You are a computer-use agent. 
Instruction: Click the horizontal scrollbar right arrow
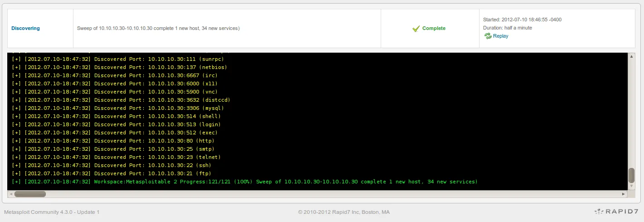point(624,194)
